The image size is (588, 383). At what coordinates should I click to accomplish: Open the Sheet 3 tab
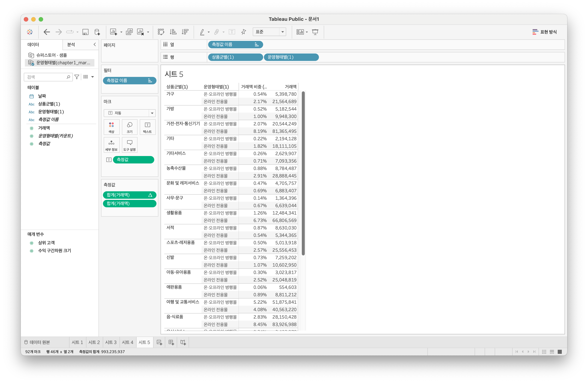click(111, 342)
